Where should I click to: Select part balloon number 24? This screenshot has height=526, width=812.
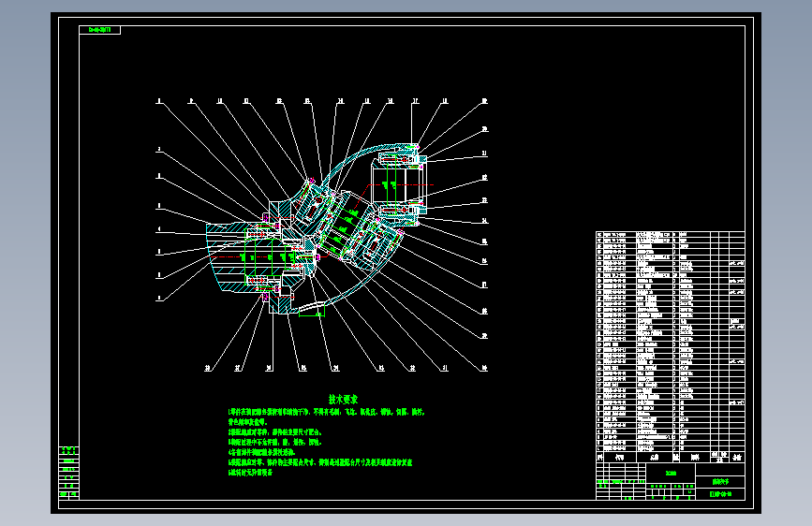tap(485, 221)
